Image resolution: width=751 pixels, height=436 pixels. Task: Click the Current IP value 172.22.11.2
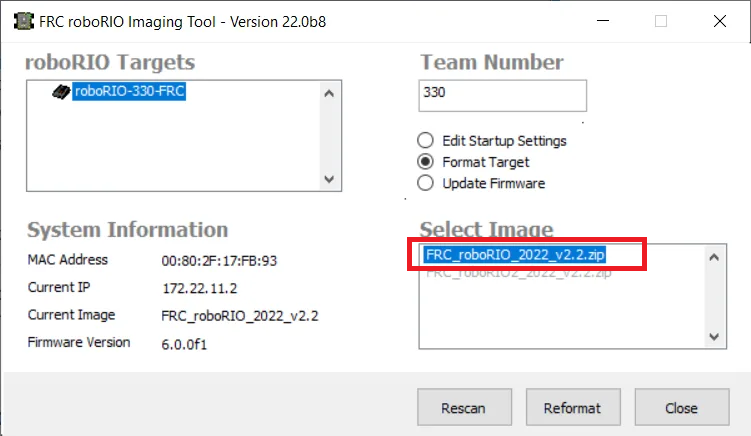click(x=200, y=288)
